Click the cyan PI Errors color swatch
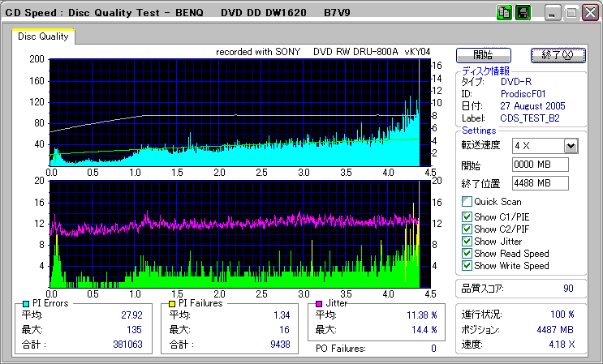603x364 pixels. 26,304
